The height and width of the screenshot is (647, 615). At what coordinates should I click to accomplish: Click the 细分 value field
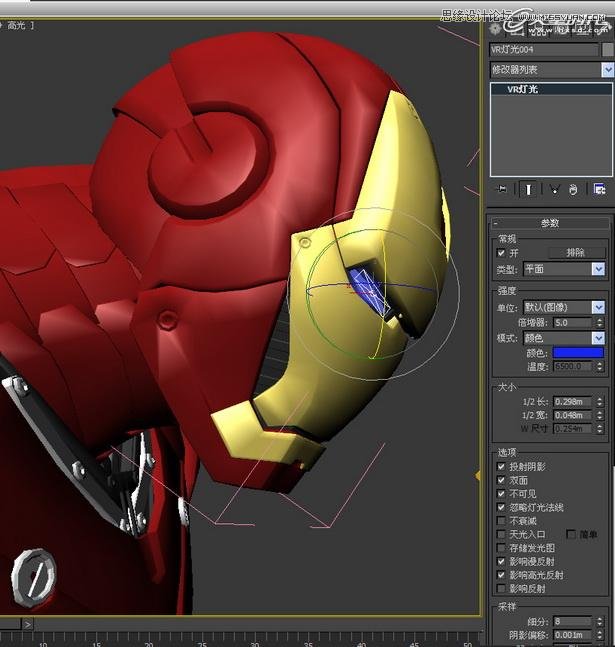point(573,621)
